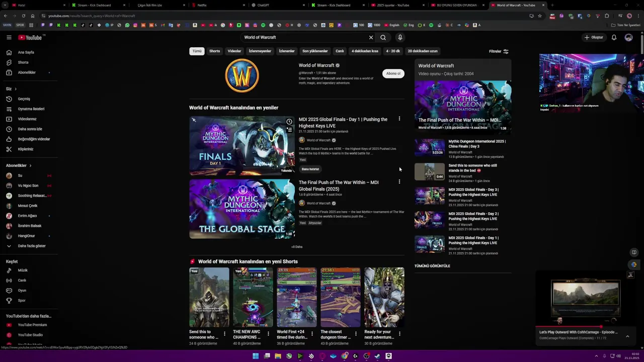Select the Videolar filter chip
The image size is (644, 362).
pyautogui.click(x=234, y=51)
